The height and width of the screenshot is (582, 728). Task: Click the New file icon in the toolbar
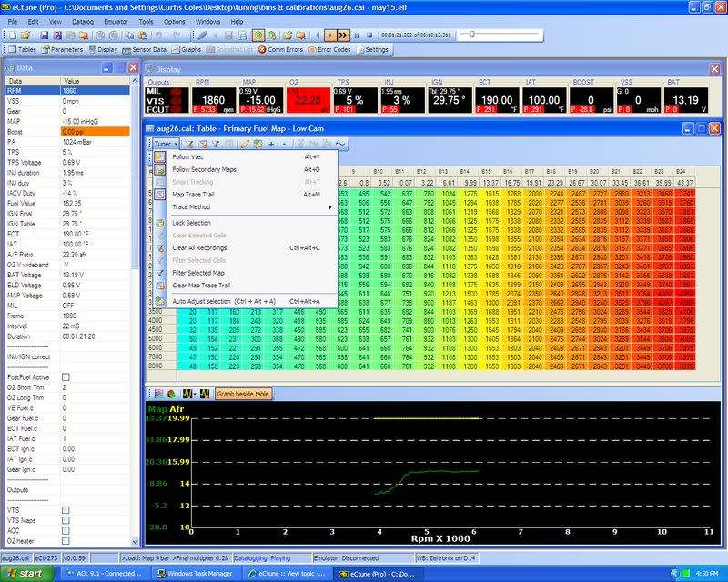tap(13, 35)
